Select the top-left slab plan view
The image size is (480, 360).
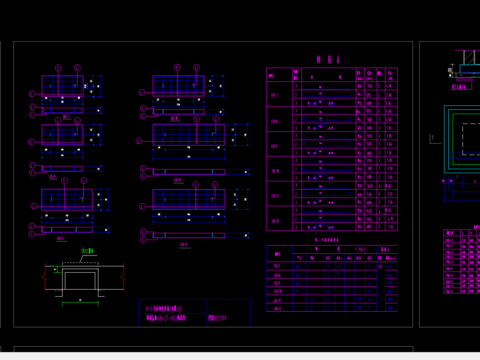[x=62, y=86]
